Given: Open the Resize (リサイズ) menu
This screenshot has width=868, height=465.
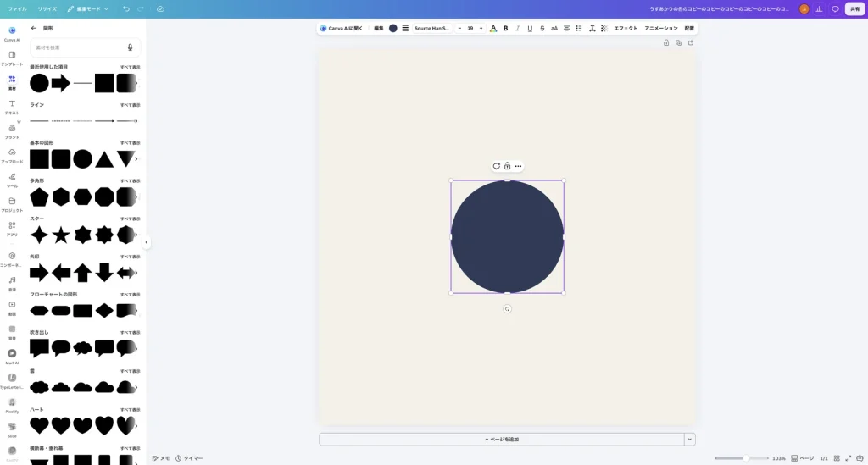Looking at the screenshot, I should (47, 8).
